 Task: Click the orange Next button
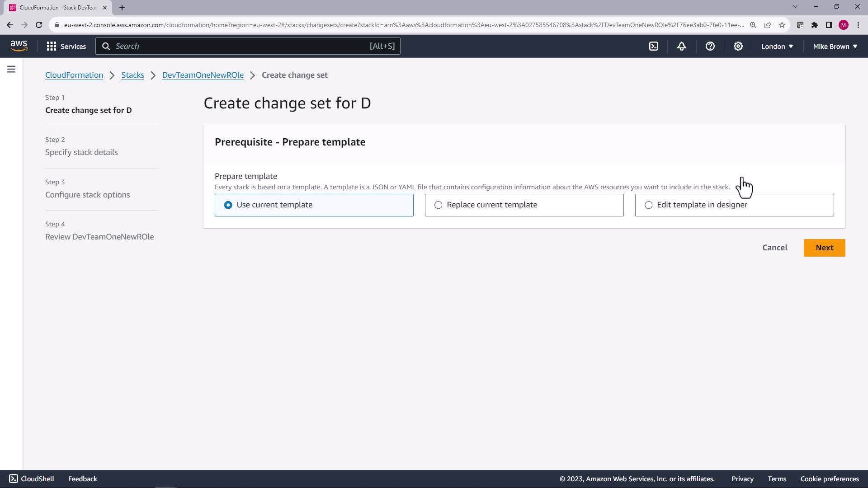(x=824, y=248)
